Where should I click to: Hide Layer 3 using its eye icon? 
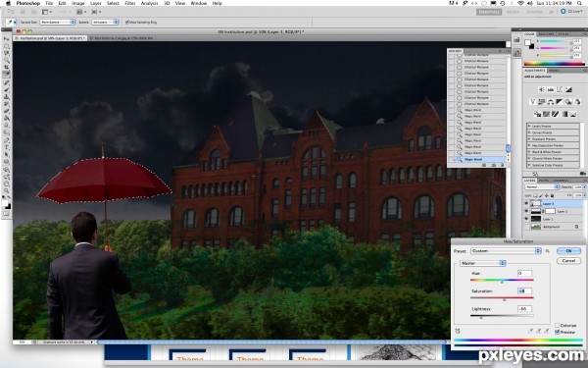click(526, 203)
